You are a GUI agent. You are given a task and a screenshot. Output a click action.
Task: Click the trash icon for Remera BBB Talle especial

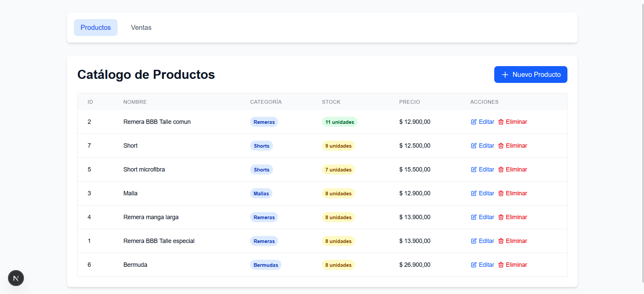(x=501, y=241)
